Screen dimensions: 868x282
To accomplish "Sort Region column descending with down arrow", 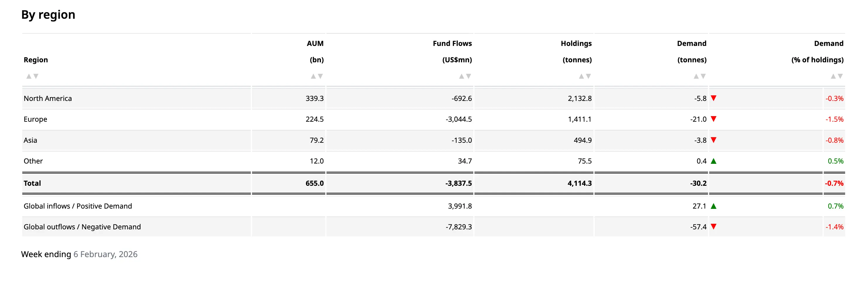I will point(36,76).
